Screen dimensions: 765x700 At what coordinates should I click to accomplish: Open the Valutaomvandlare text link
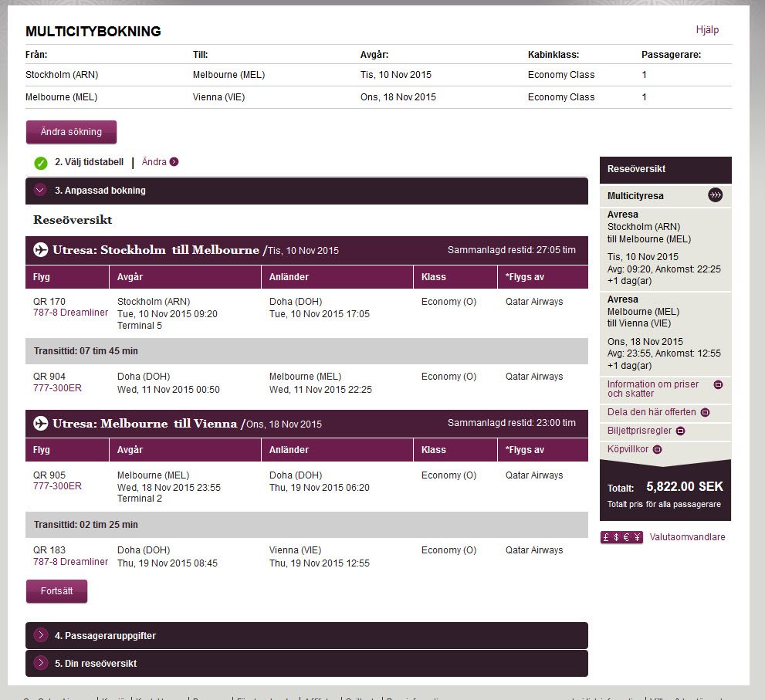click(x=687, y=537)
